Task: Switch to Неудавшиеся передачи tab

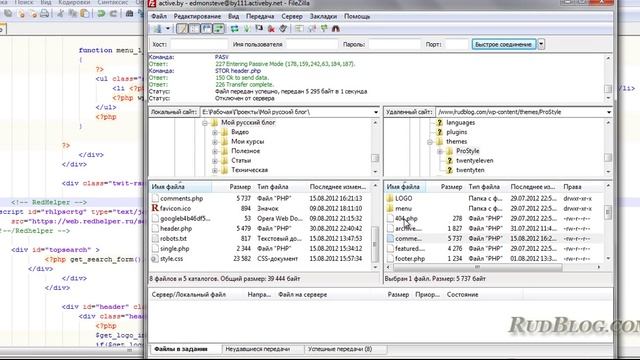Action: (258, 349)
